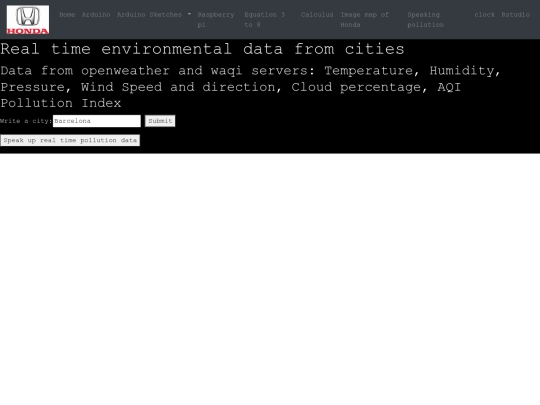
Task: Click the Honda logo in navbar
Action: click(28, 20)
